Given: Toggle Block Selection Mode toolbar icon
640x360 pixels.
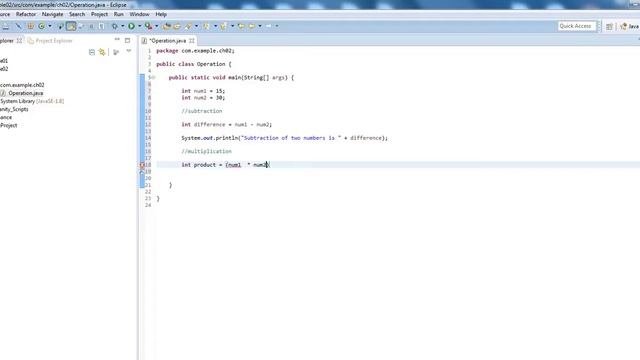Looking at the screenshot, I should tap(91, 26).
